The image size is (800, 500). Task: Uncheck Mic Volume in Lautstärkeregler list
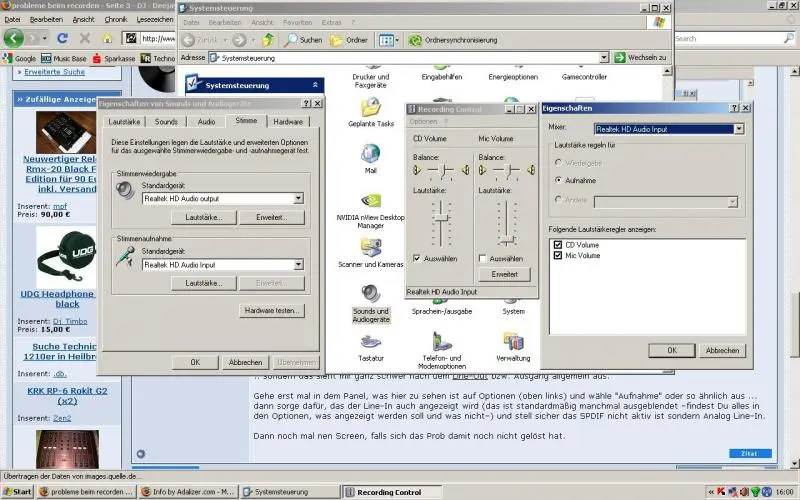pos(557,256)
